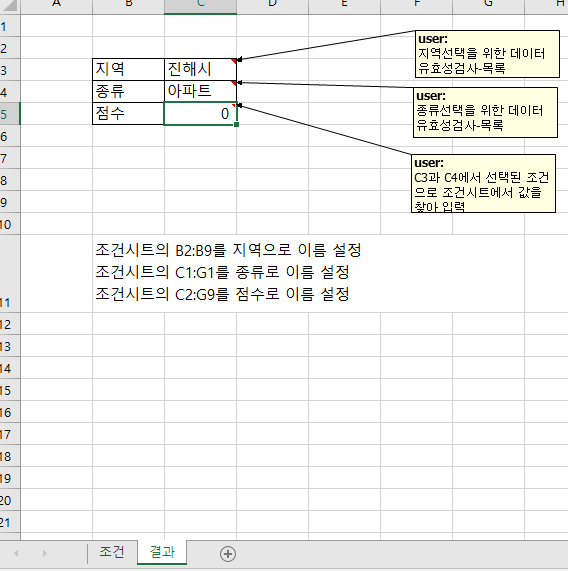Select the 결과 sheet tab

pyautogui.click(x=162, y=552)
